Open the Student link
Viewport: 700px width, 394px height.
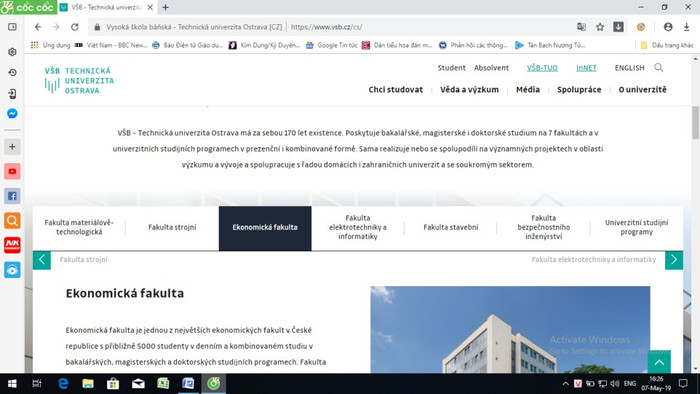pos(451,68)
